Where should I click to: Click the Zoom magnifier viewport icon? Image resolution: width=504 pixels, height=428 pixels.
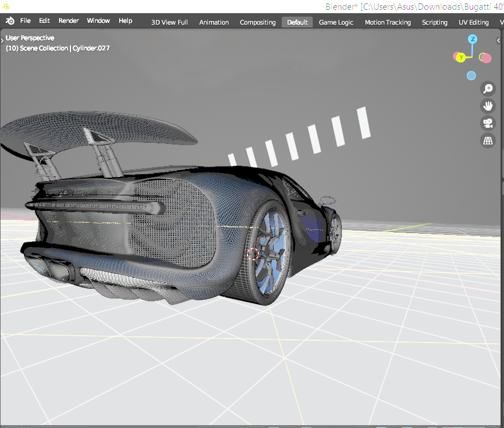click(x=488, y=88)
